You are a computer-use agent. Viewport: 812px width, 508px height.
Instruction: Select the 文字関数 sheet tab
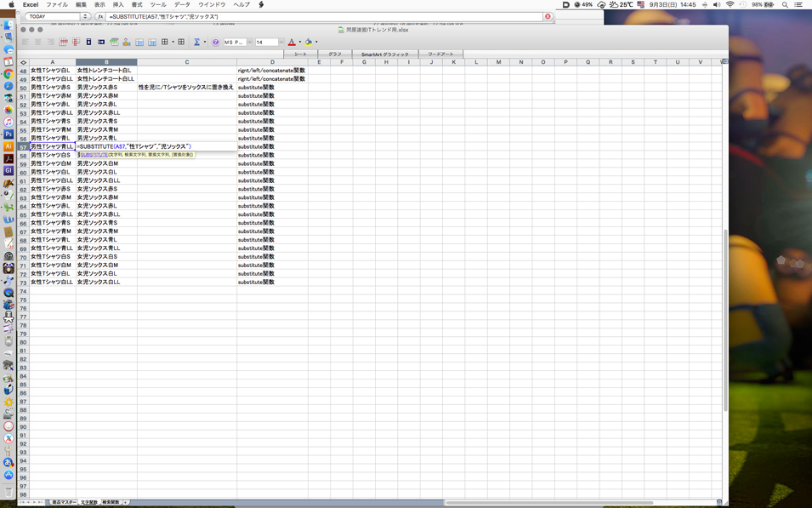pos(89,502)
